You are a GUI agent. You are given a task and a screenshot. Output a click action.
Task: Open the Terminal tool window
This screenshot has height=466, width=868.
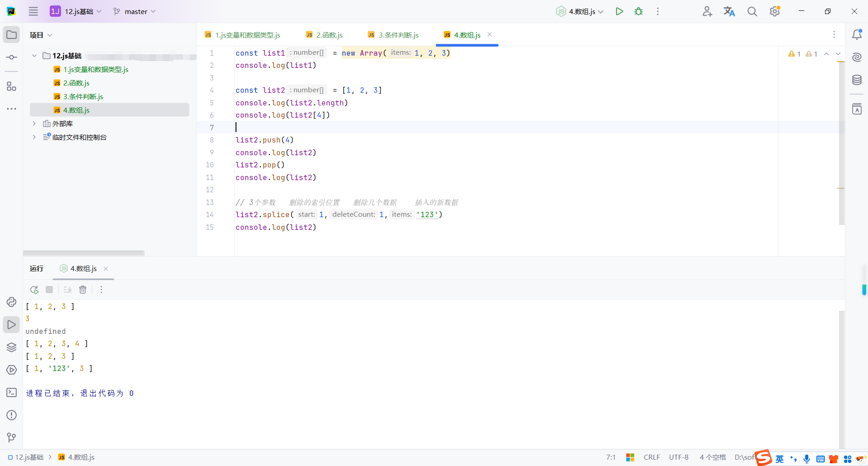(x=11, y=392)
